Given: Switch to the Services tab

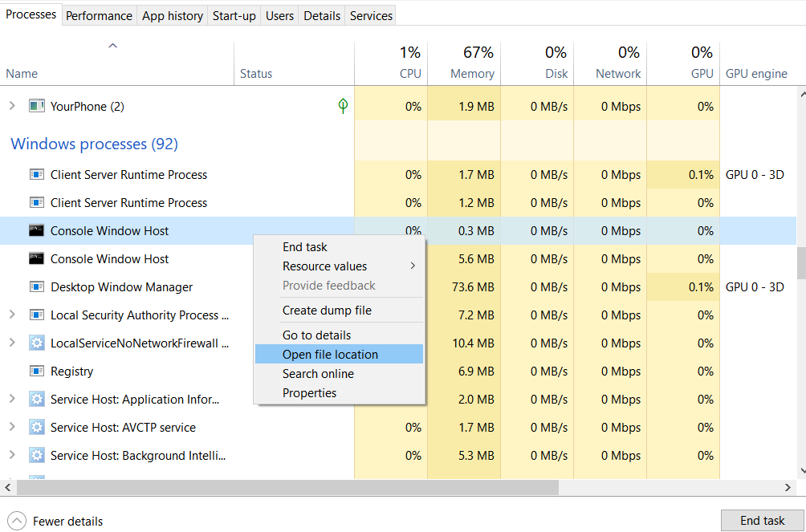Looking at the screenshot, I should (x=370, y=14).
